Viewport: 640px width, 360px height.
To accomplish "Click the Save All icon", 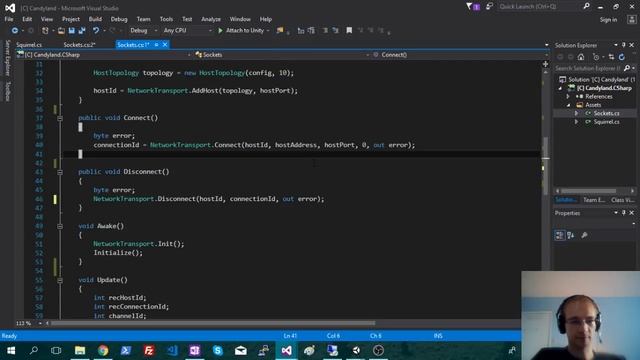I will pyautogui.click(x=82, y=31).
